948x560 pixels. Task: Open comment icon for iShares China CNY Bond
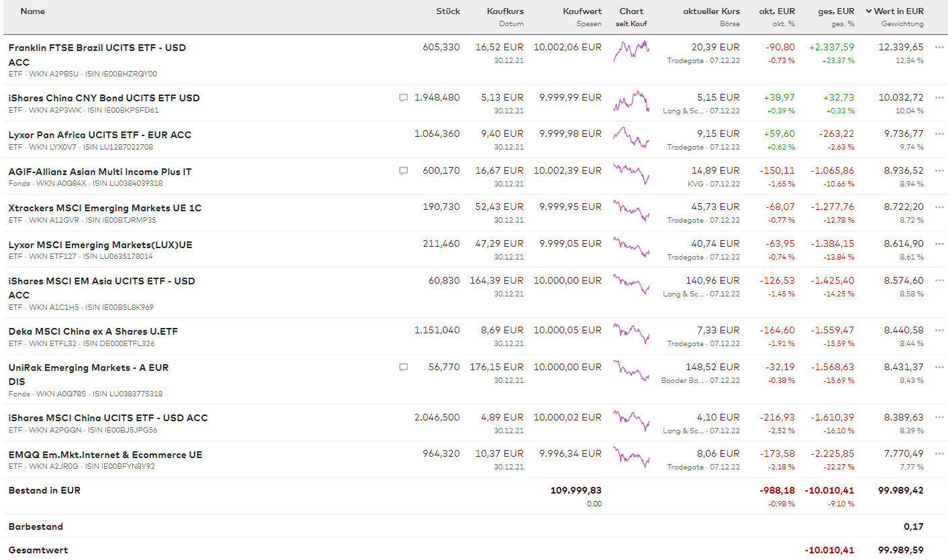403,98
